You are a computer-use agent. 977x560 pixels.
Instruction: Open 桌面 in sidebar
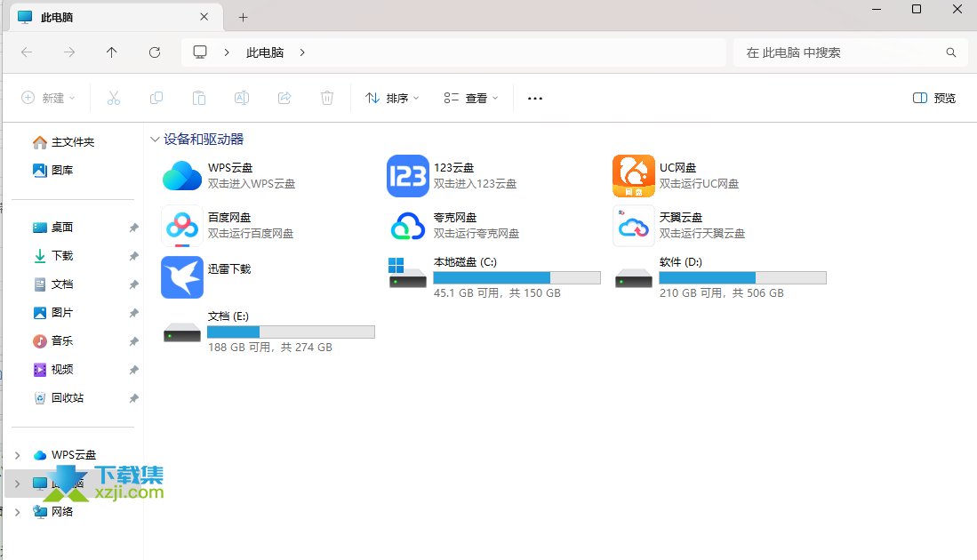(x=53, y=228)
